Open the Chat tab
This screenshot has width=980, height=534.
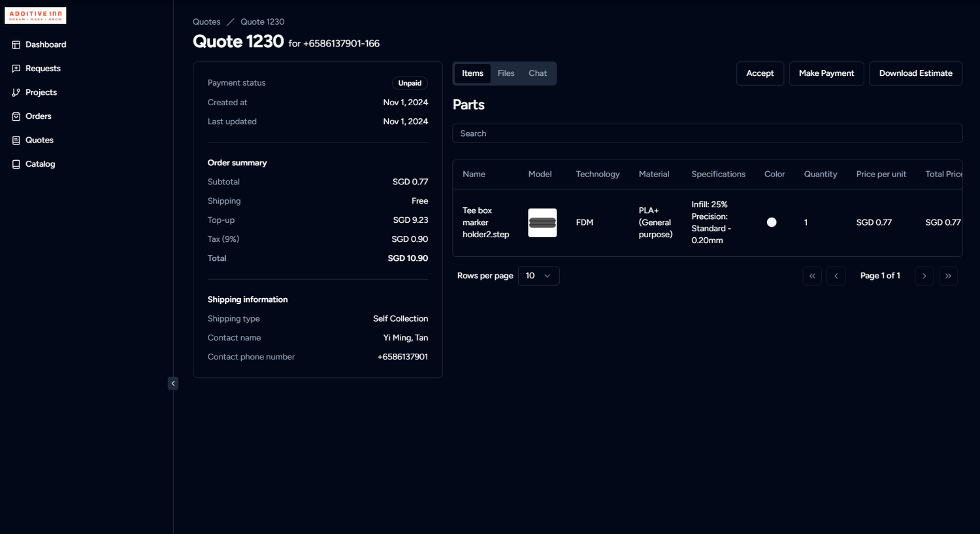coord(537,73)
